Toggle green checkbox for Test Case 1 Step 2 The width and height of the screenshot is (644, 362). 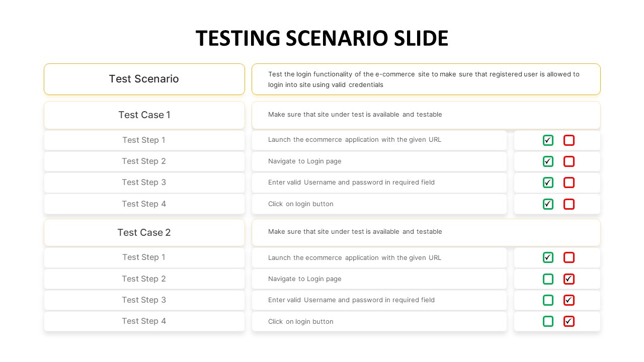pyautogui.click(x=548, y=161)
